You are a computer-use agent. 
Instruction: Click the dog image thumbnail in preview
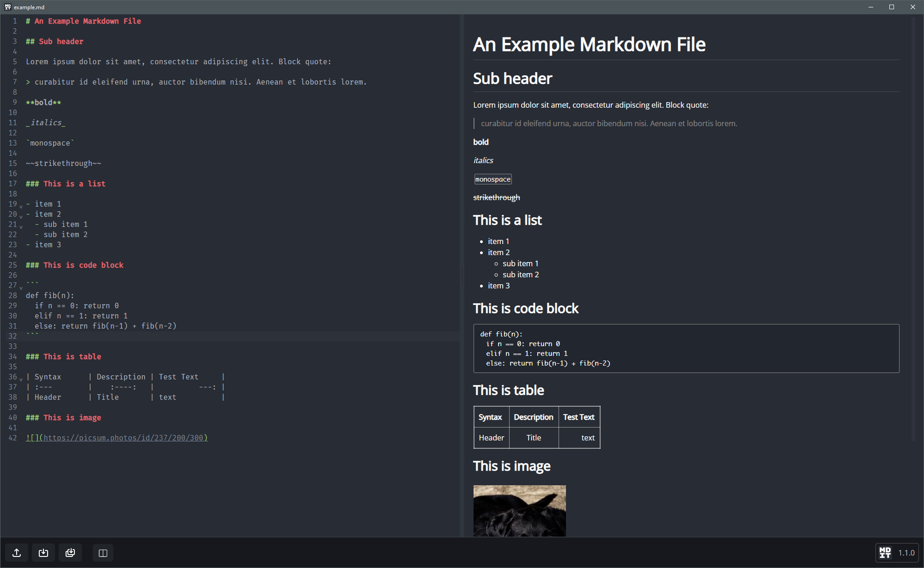point(519,511)
